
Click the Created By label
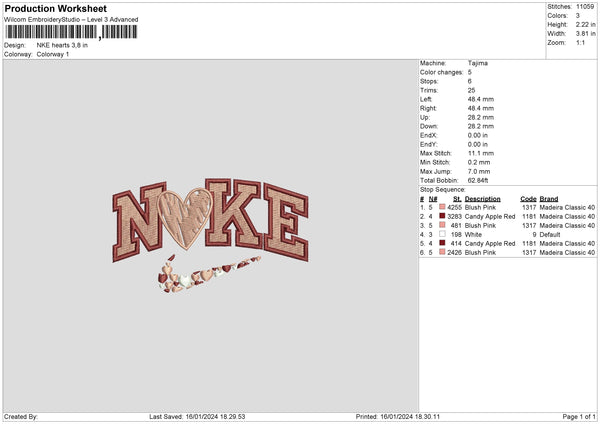tap(21, 417)
